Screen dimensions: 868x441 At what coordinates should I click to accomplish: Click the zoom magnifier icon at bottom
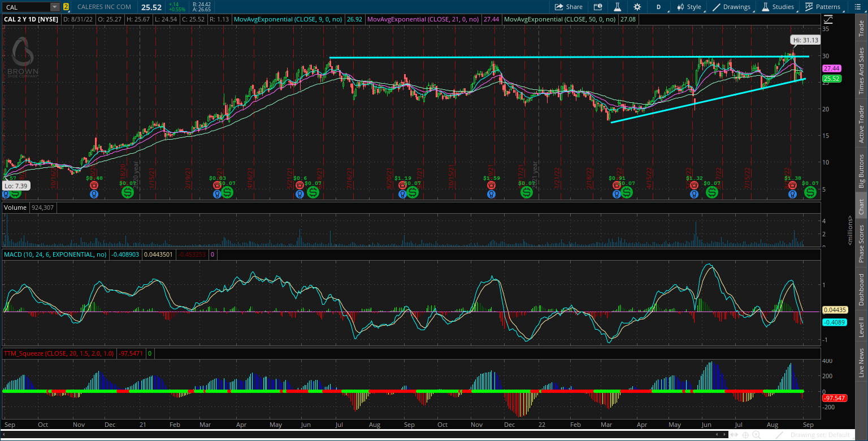[756, 435]
